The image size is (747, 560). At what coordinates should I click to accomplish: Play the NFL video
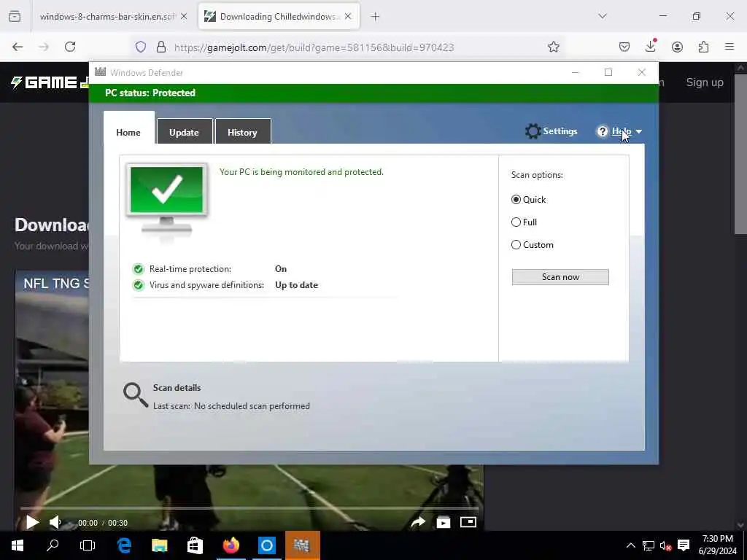coord(32,522)
